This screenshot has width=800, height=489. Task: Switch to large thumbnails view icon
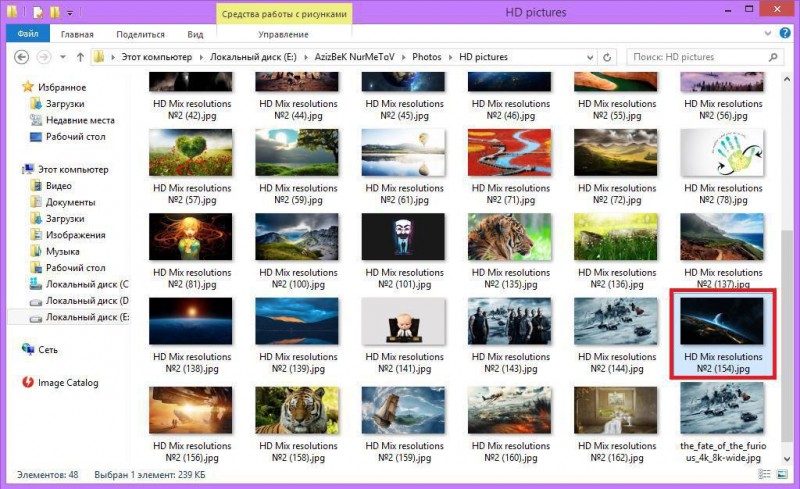(x=782, y=474)
